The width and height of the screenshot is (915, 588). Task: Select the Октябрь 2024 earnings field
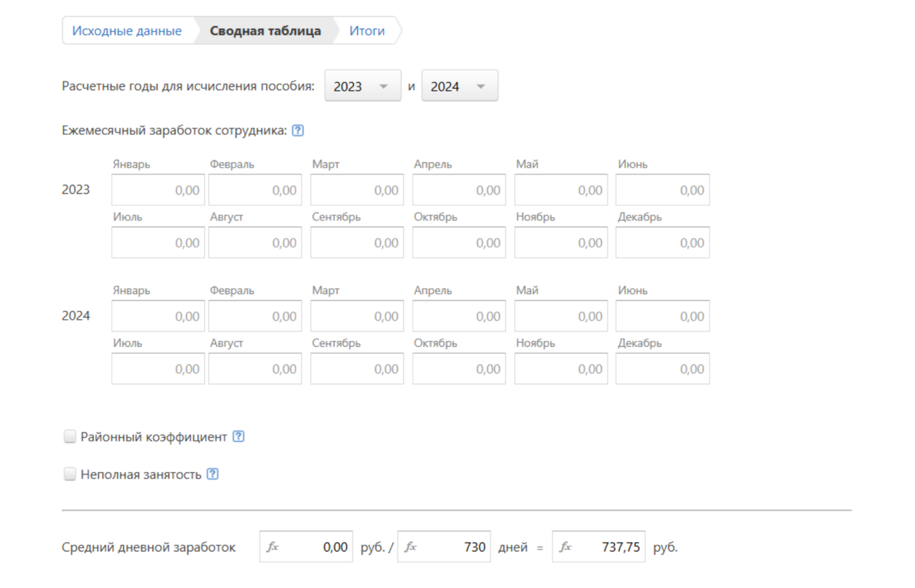(x=459, y=369)
